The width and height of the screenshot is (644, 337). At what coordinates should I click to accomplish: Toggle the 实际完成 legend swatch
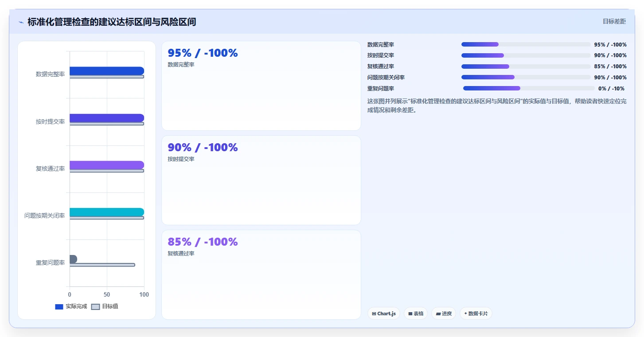(x=59, y=307)
